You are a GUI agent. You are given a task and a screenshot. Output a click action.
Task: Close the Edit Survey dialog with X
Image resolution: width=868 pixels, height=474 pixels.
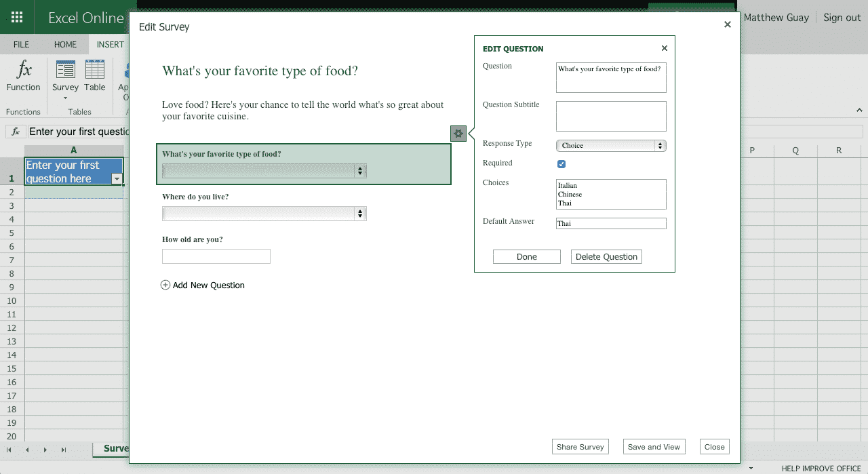728,24
